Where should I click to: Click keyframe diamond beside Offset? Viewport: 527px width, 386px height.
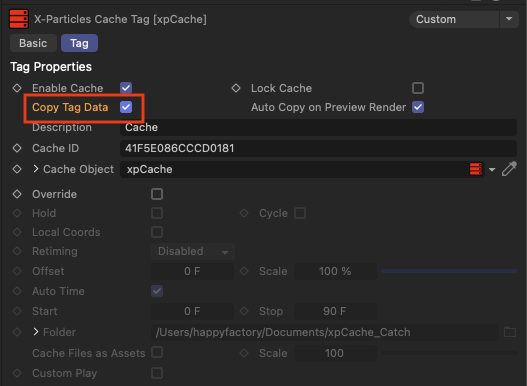[x=17, y=271]
